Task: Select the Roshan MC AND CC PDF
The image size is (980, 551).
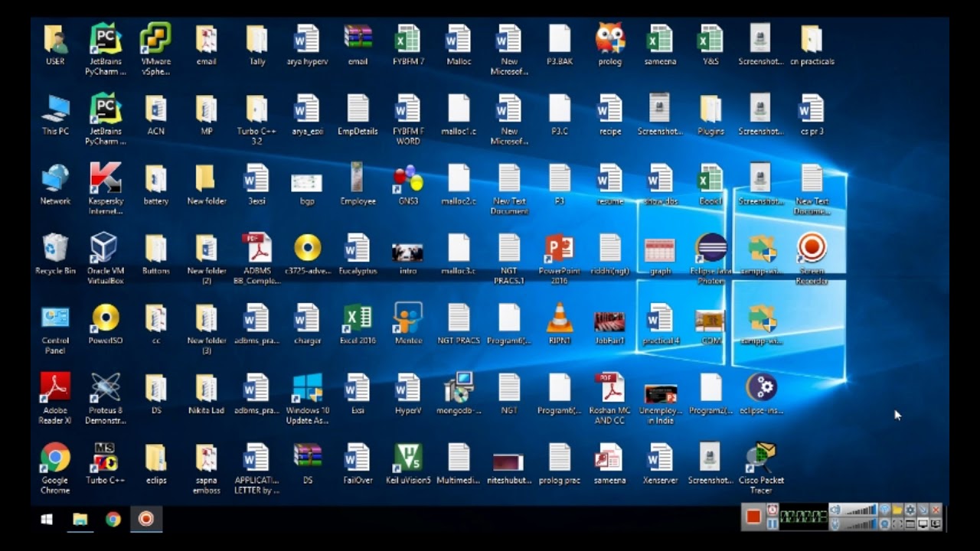Action: point(610,396)
